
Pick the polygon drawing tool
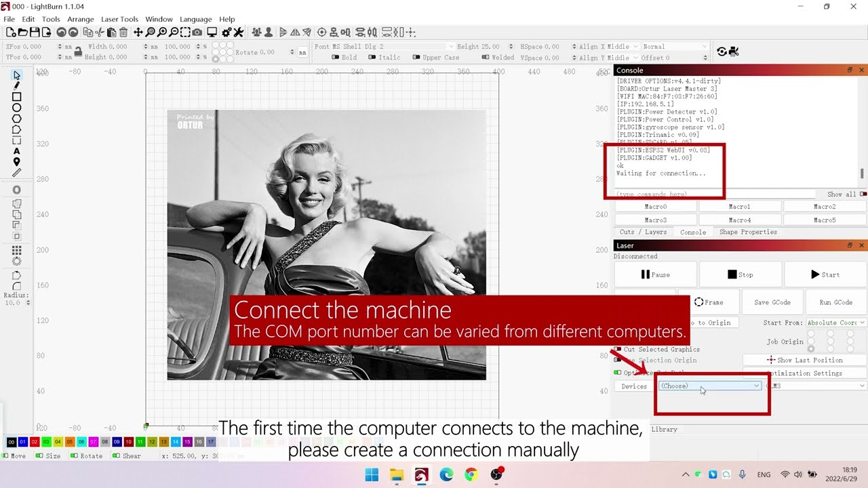click(17, 119)
